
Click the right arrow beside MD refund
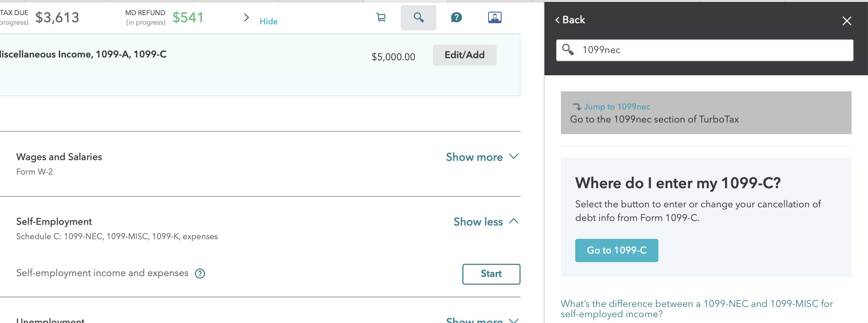246,17
